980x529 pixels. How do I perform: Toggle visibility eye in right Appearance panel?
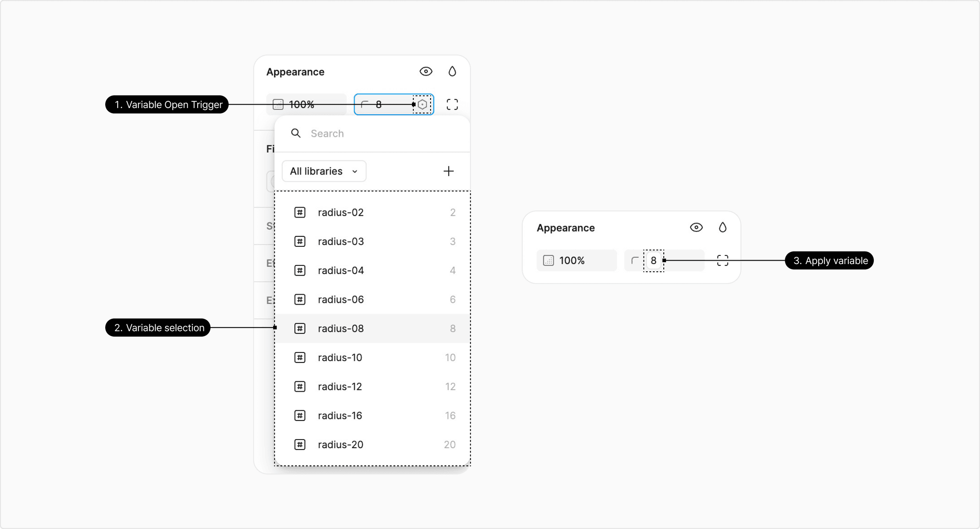coord(696,228)
